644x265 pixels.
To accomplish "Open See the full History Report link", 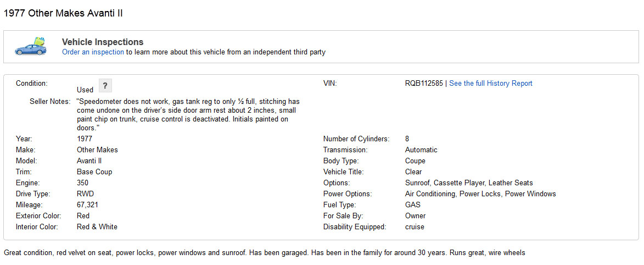I will pos(490,84).
